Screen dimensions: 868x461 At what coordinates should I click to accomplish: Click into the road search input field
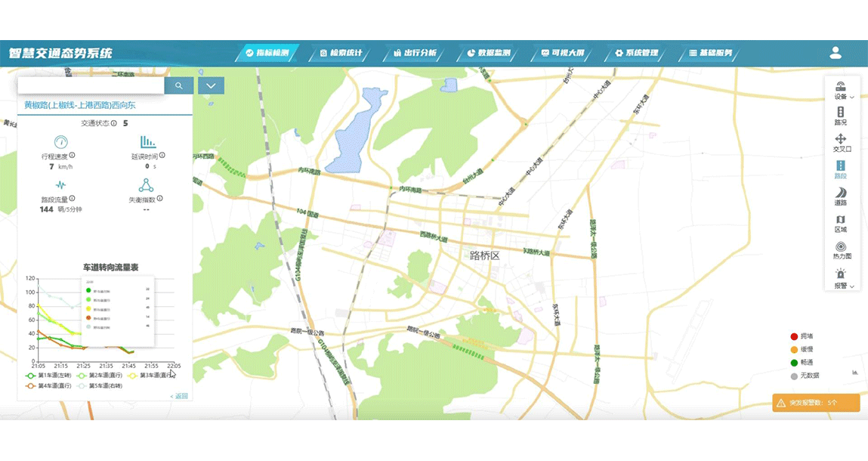point(91,86)
